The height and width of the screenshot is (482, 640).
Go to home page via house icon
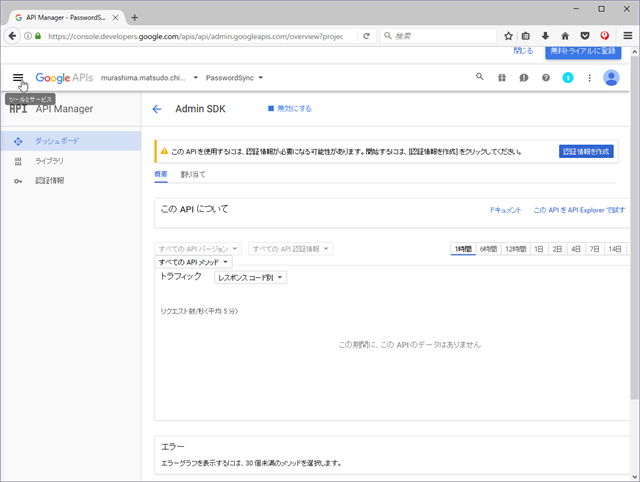coord(565,36)
